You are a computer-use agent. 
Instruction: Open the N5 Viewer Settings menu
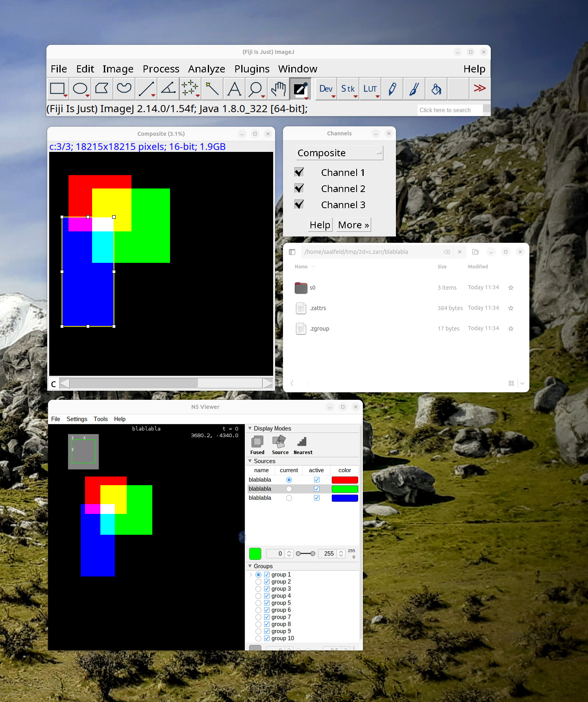[x=77, y=419]
